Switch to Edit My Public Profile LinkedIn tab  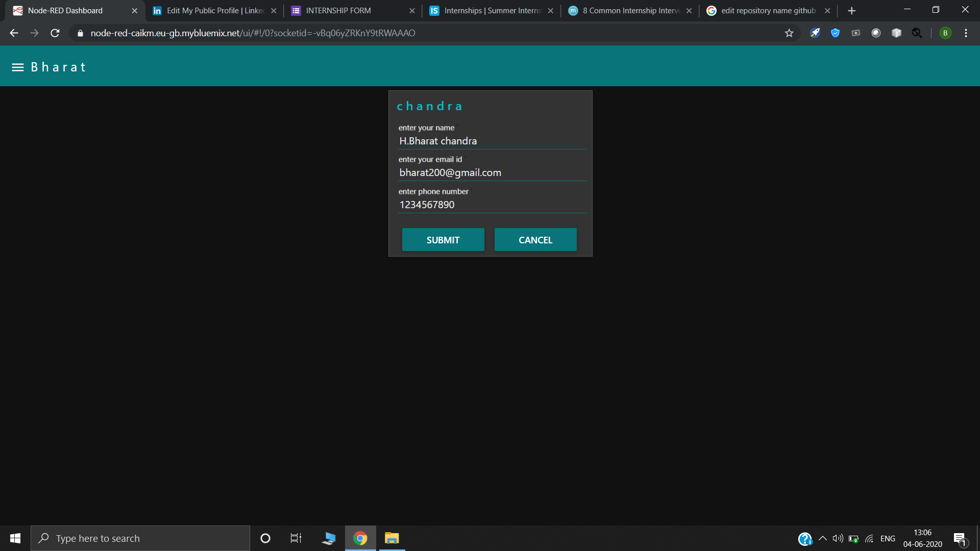click(215, 11)
